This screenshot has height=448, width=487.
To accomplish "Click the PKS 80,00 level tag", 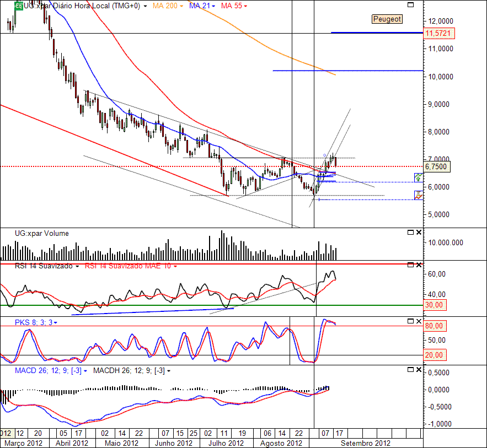I will 435,326.
